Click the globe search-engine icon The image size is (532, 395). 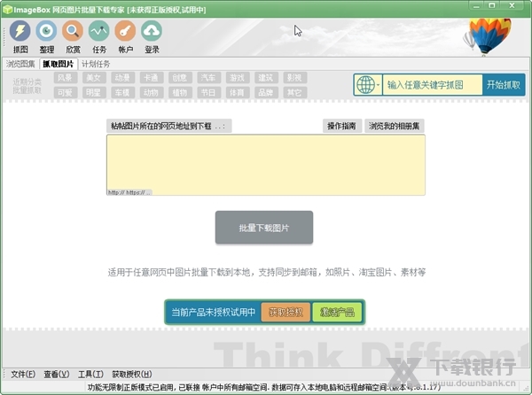tap(365, 85)
